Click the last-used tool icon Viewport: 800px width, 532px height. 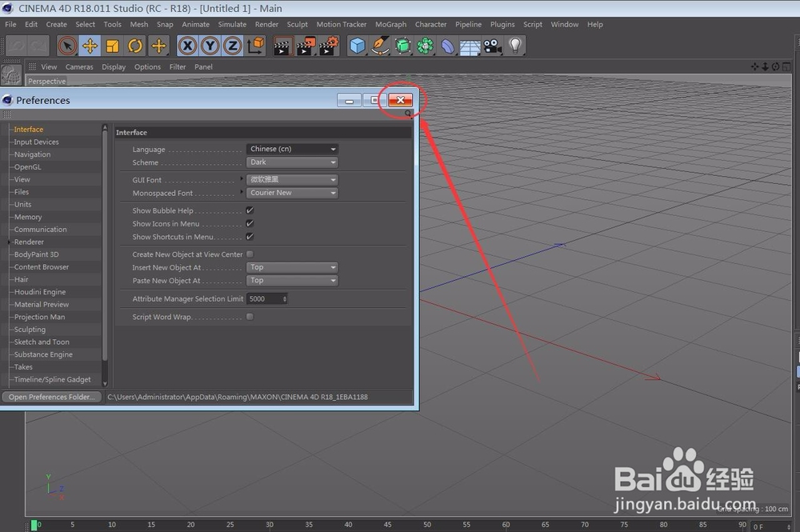[158, 46]
